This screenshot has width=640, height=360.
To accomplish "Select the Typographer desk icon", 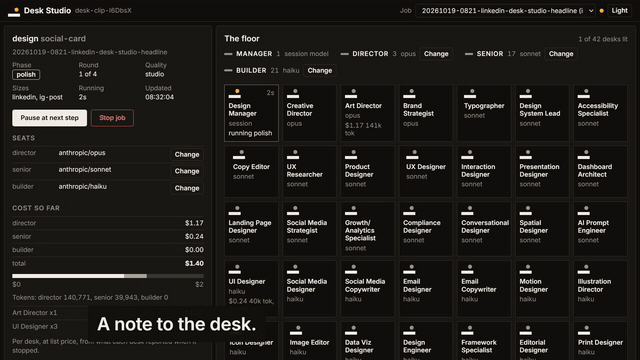I will pos(470,94).
